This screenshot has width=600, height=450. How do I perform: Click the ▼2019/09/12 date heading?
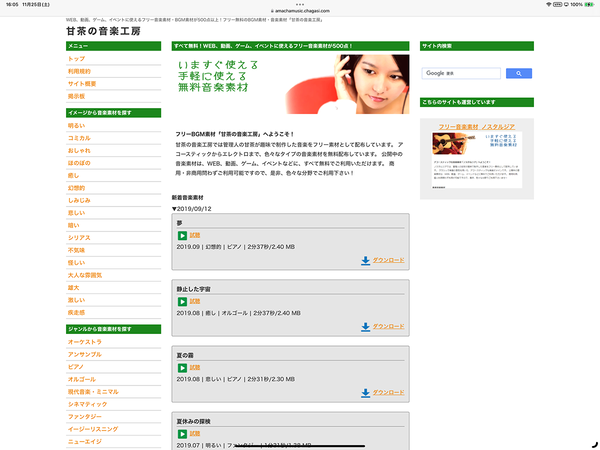[191, 209]
